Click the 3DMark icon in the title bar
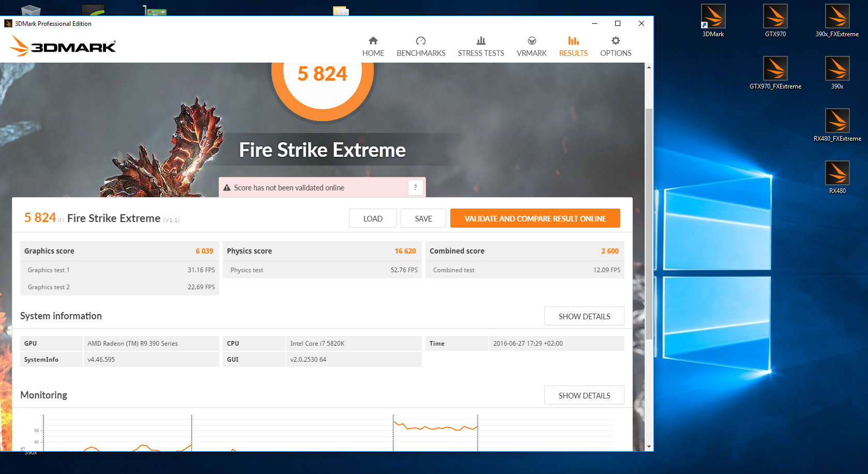The width and height of the screenshot is (868, 474). [x=8, y=23]
